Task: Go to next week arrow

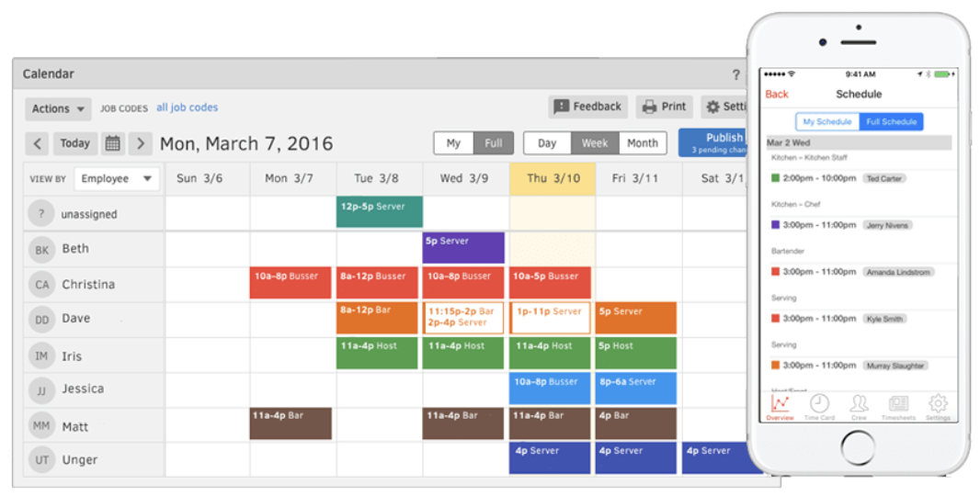Action: pyautogui.click(x=140, y=143)
